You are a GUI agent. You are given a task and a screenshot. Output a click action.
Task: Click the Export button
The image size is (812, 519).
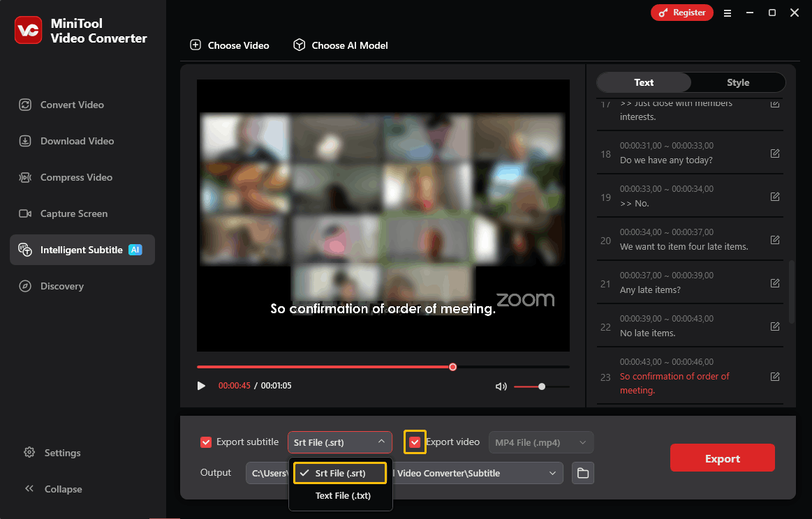point(722,458)
